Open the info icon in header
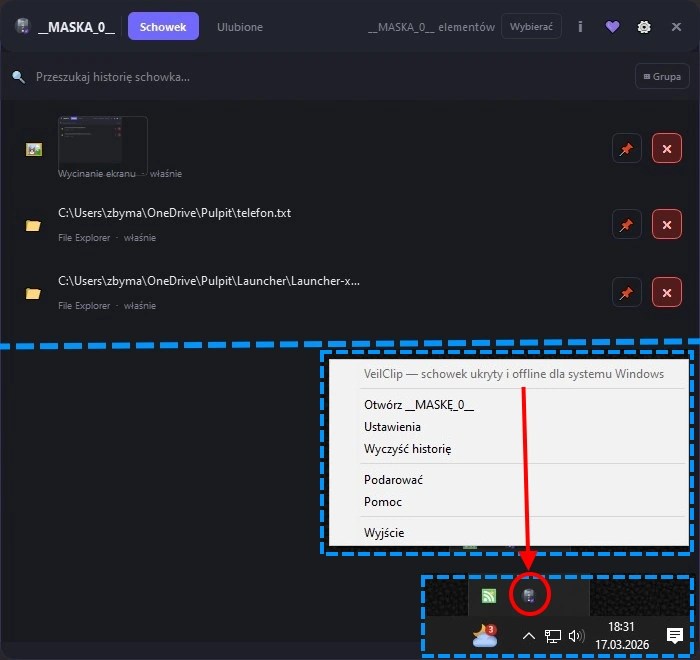 pyautogui.click(x=580, y=27)
